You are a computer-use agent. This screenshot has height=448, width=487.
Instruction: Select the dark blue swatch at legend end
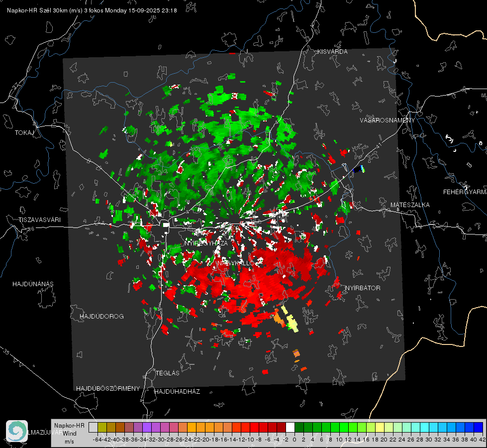479,428
